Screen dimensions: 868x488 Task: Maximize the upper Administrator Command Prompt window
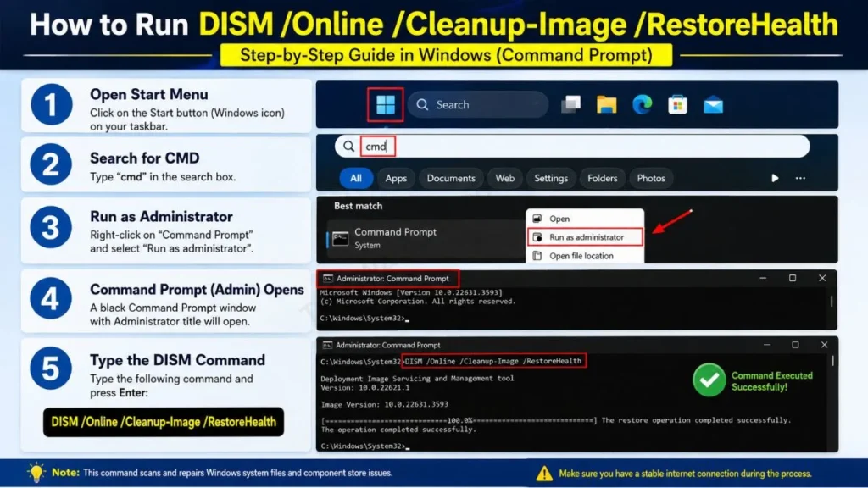(793, 278)
